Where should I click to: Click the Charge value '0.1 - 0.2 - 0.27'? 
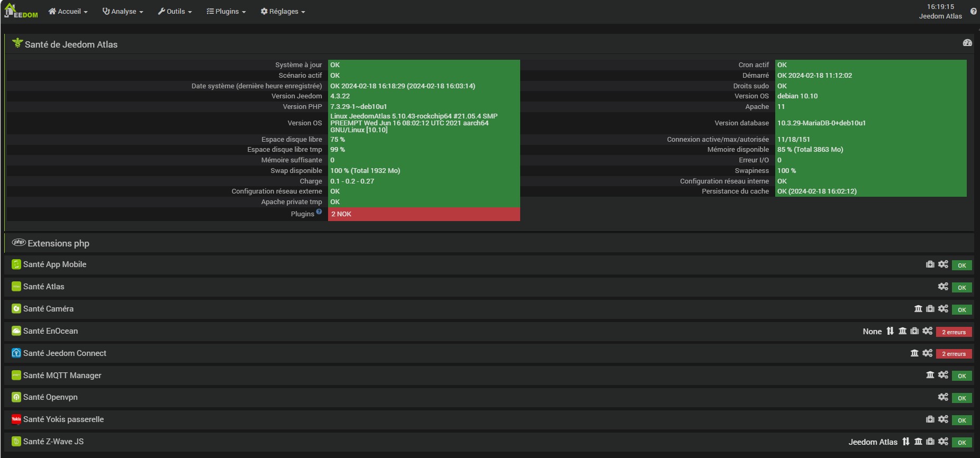pos(352,181)
